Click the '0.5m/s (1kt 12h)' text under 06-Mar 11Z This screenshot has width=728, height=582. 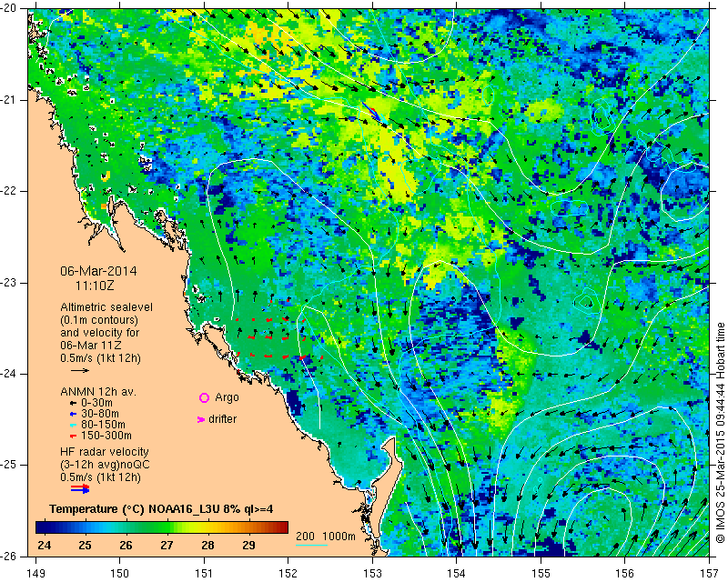click(101, 357)
